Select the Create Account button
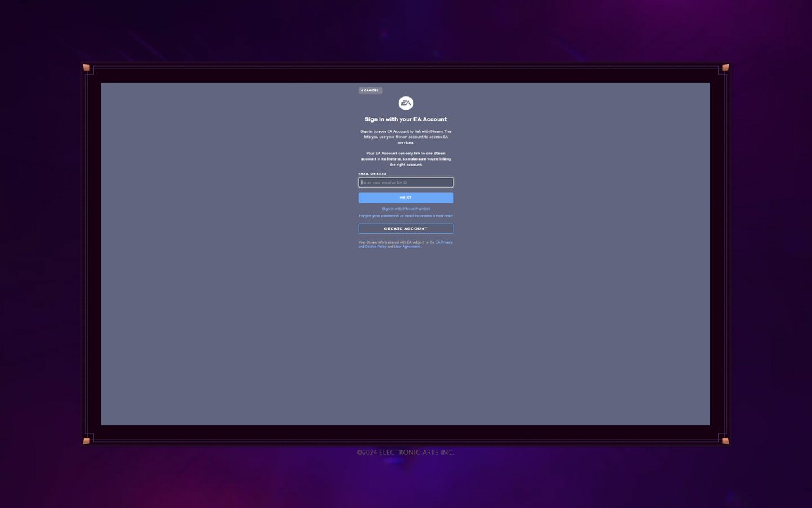 406,229
